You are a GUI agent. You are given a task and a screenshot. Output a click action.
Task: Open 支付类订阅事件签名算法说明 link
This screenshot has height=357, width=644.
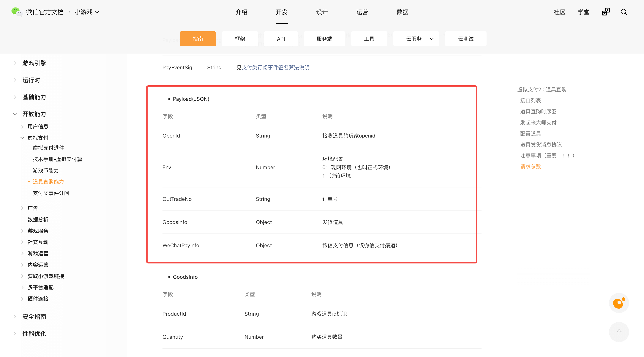[x=275, y=67]
